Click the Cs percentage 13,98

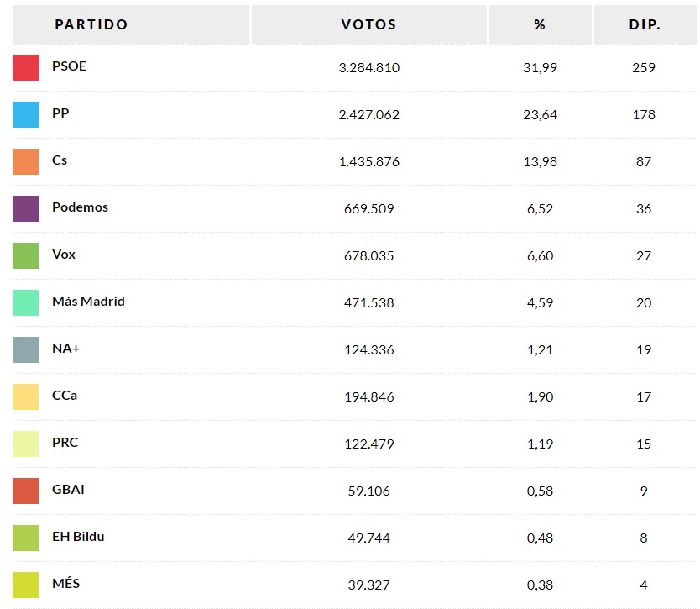click(x=540, y=161)
